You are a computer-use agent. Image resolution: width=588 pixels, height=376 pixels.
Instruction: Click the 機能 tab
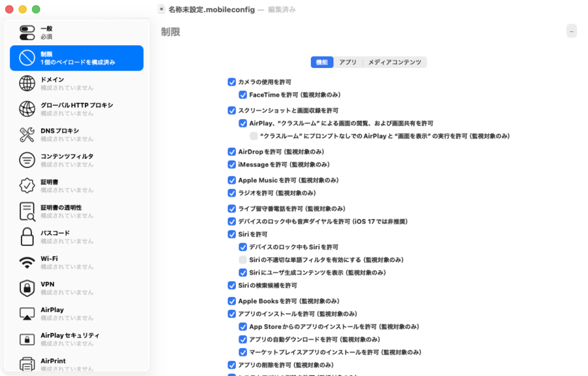click(321, 62)
